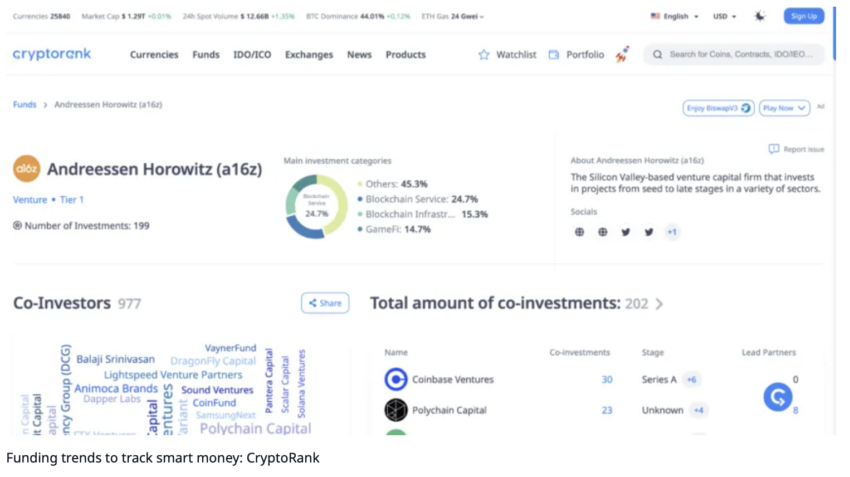Click Enjoy BiswapV3 ad button
Viewport: 850px width, 477px height.
718,108
